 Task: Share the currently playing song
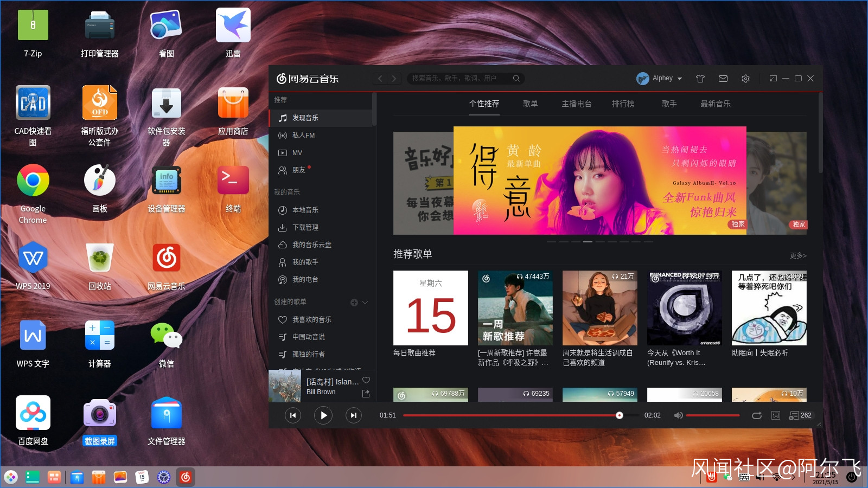click(366, 394)
